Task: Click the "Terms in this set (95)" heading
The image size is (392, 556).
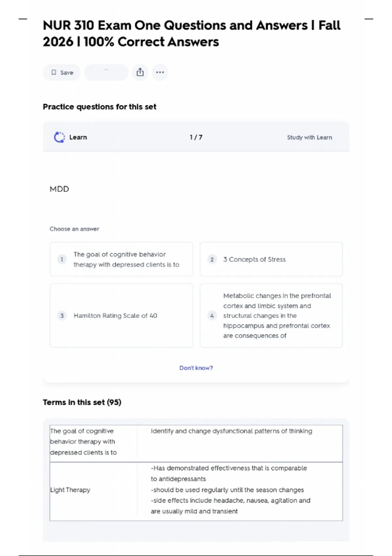Action: (82, 402)
